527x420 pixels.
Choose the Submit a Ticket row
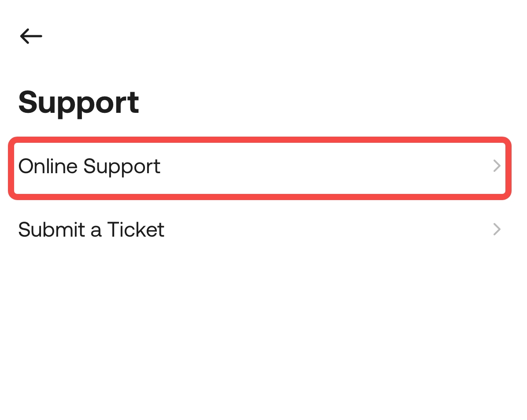[x=260, y=230]
